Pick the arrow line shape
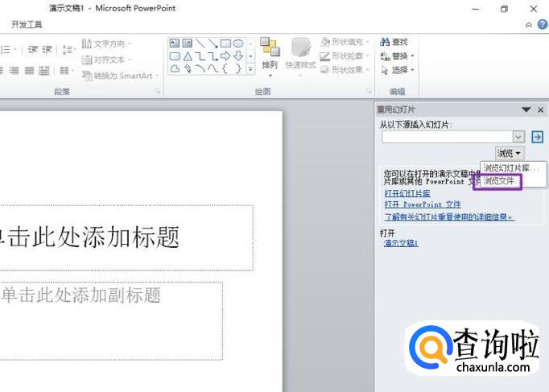Viewport: 549px width, 392px height. 213,43
